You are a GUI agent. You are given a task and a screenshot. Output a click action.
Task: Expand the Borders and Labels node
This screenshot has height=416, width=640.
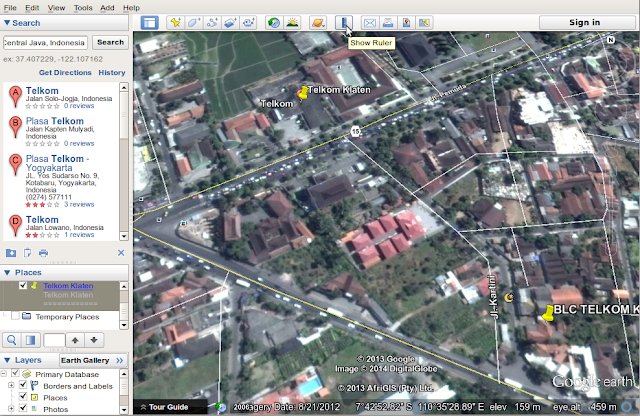click(11, 385)
